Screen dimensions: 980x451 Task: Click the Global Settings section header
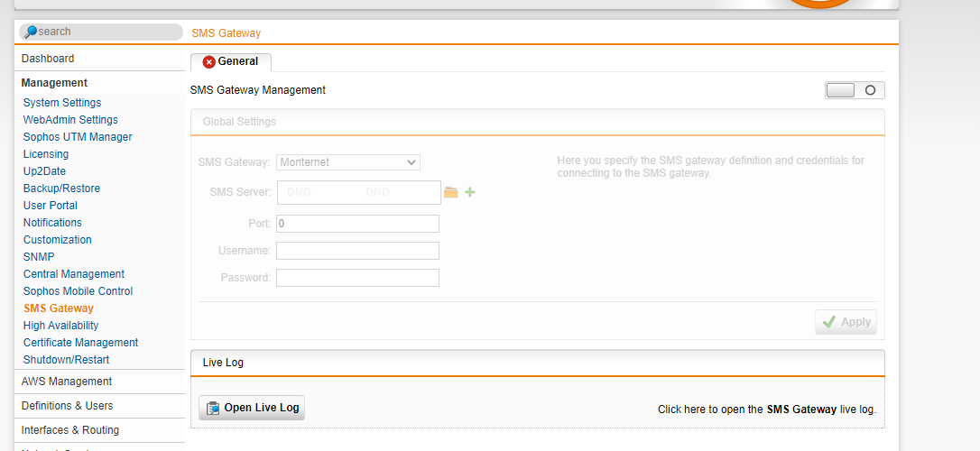[x=538, y=123]
